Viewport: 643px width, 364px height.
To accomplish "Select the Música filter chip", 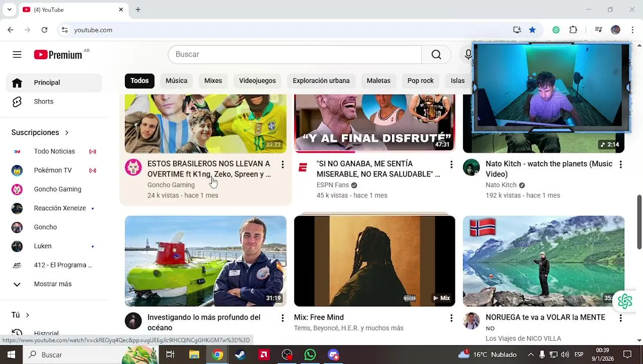I will [x=176, y=81].
